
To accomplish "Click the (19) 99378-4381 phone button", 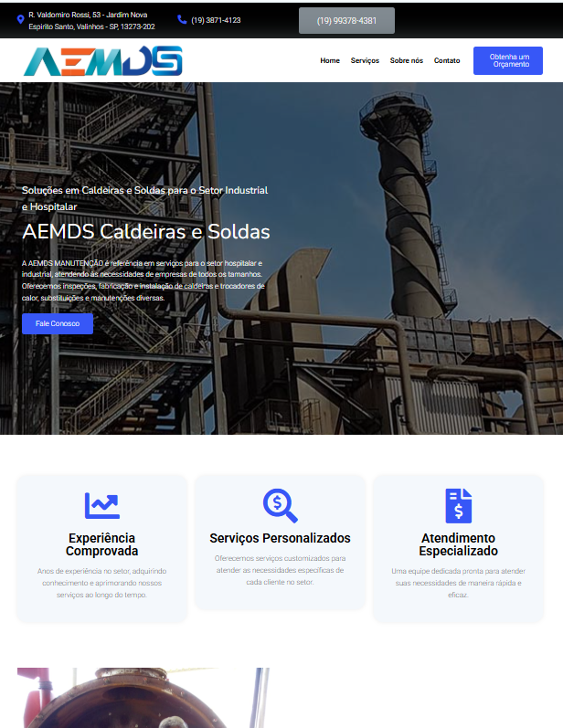I will tap(346, 20).
